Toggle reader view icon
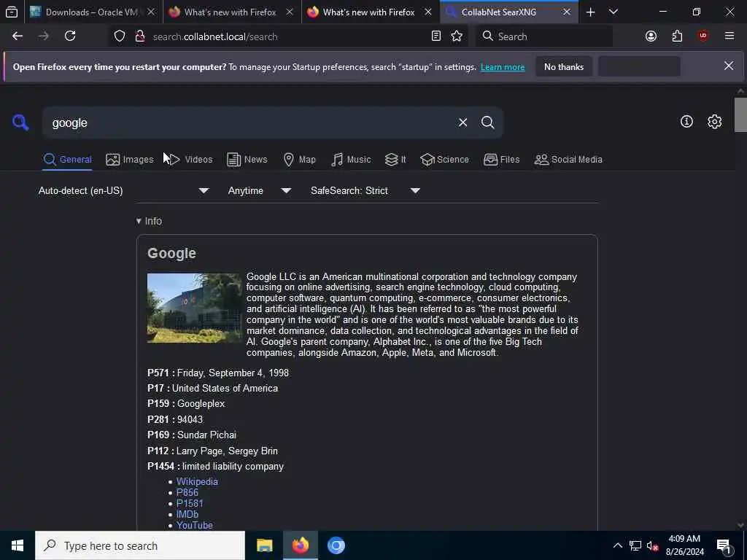Image resolution: width=747 pixels, height=560 pixels. click(x=436, y=36)
